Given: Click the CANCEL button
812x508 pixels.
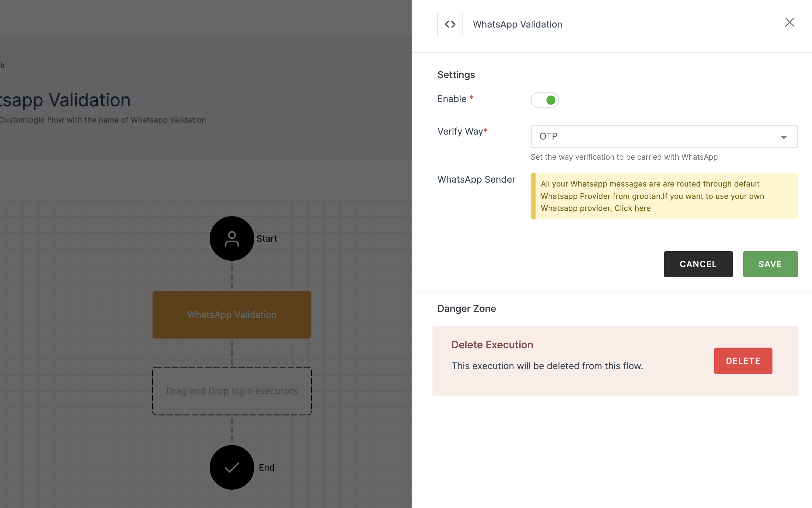Looking at the screenshot, I should click(x=698, y=264).
